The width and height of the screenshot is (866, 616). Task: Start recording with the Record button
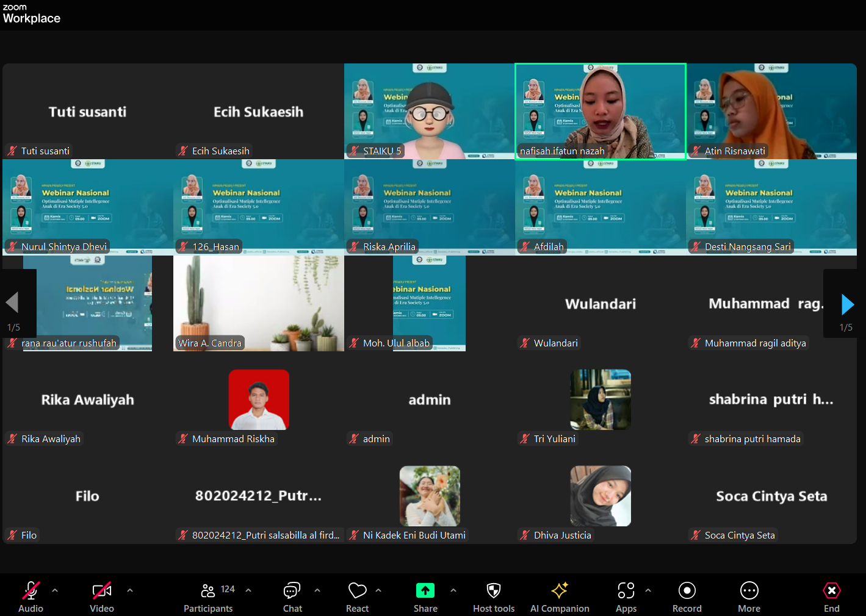687,597
